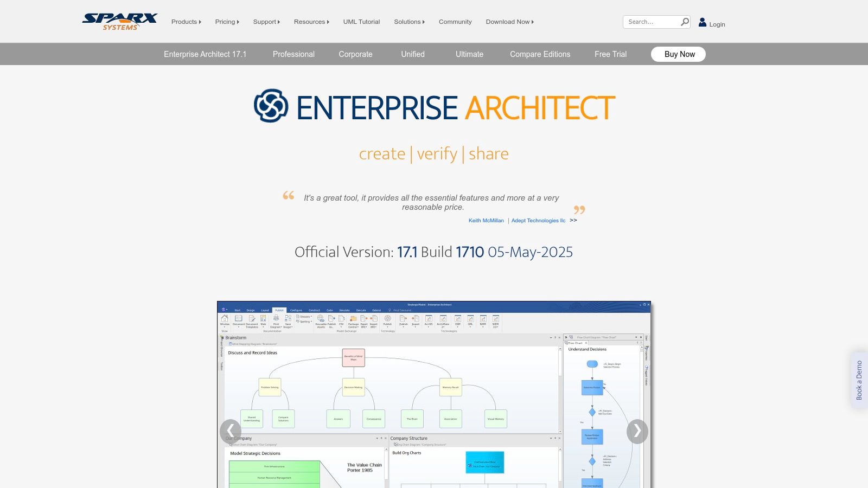Click the >> arrows after Adept Technologies
Screen dimensions: 868x488
tap(573, 220)
